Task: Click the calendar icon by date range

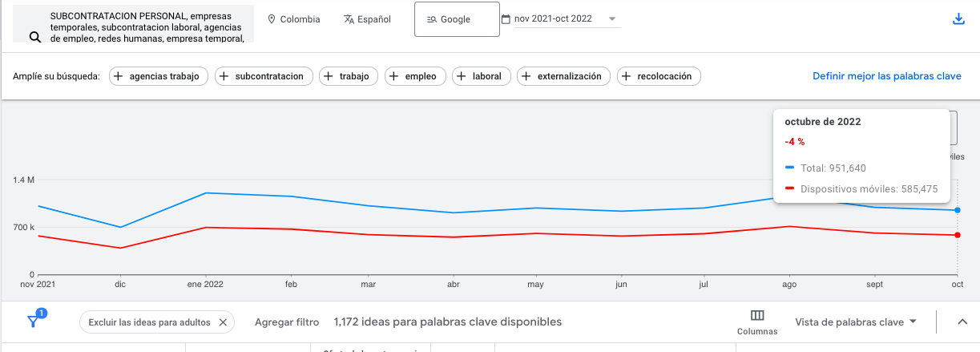Action: point(506,19)
